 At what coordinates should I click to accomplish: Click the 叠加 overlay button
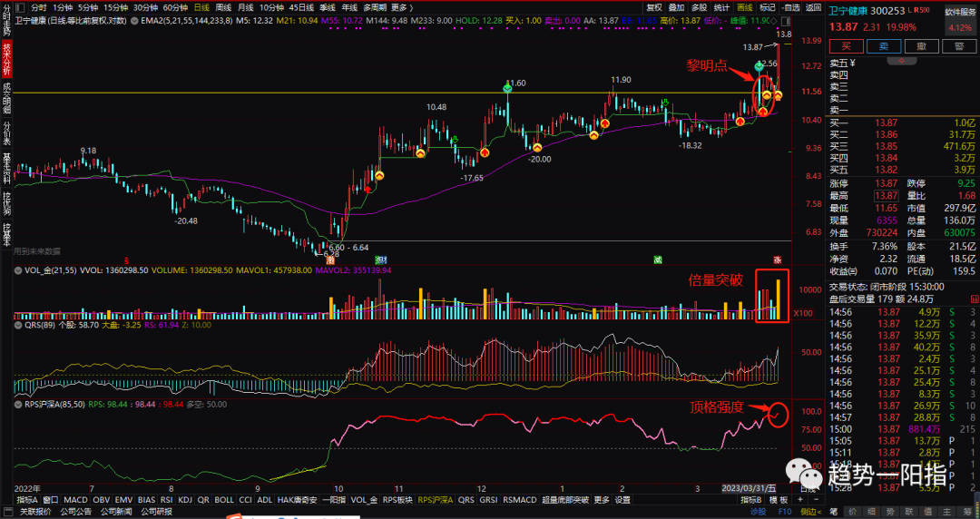[677, 7]
